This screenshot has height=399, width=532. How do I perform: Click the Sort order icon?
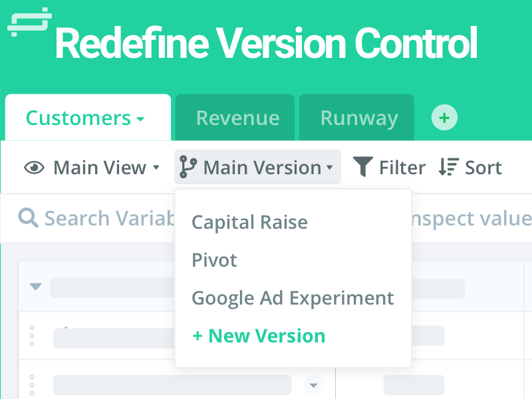click(450, 167)
